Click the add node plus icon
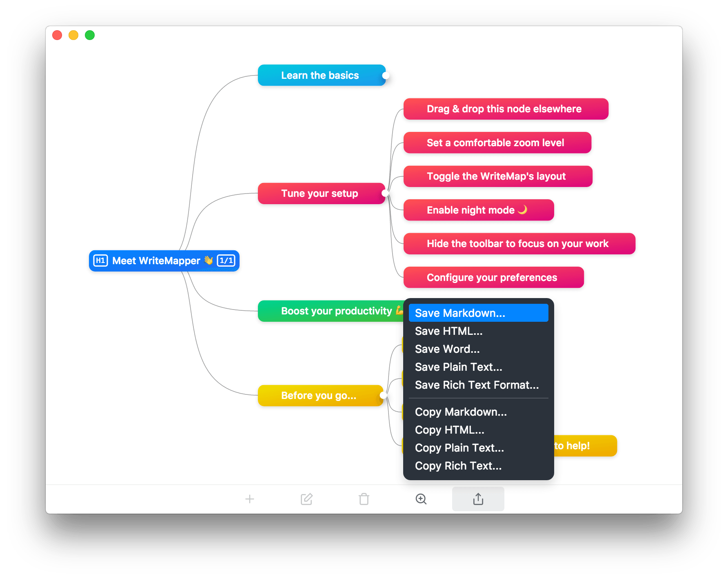The image size is (728, 579). pyautogui.click(x=250, y=499)
